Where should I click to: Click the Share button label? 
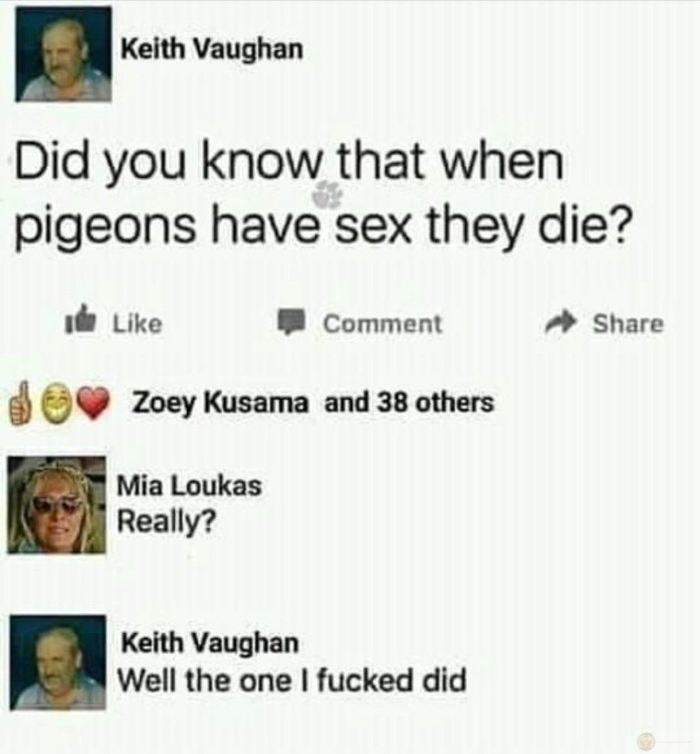click(627, 323)
